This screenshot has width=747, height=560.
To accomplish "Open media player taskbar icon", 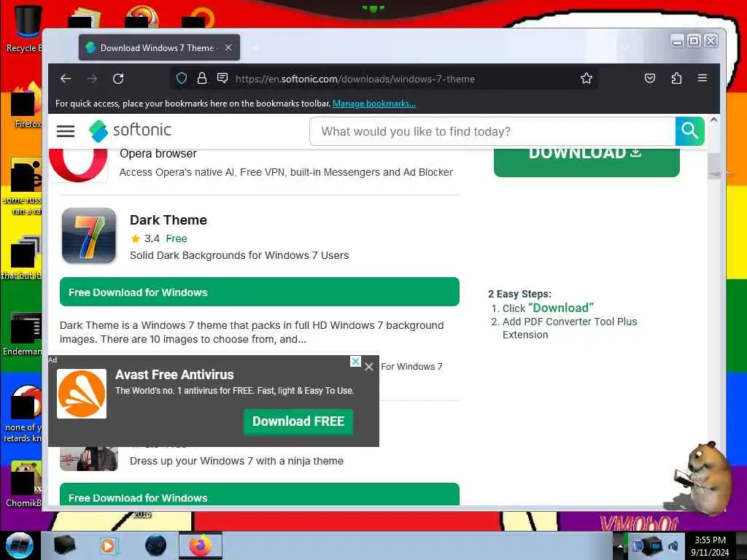I will (108, 545).
